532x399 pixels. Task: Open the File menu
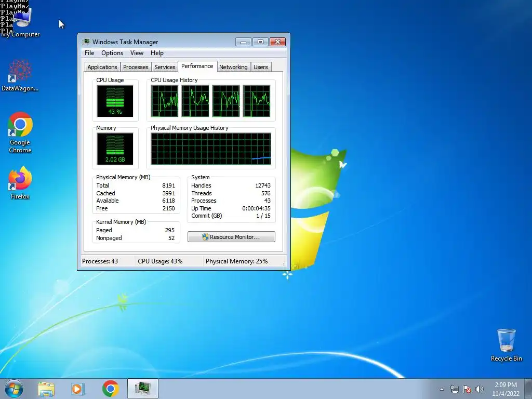(89, 53)
